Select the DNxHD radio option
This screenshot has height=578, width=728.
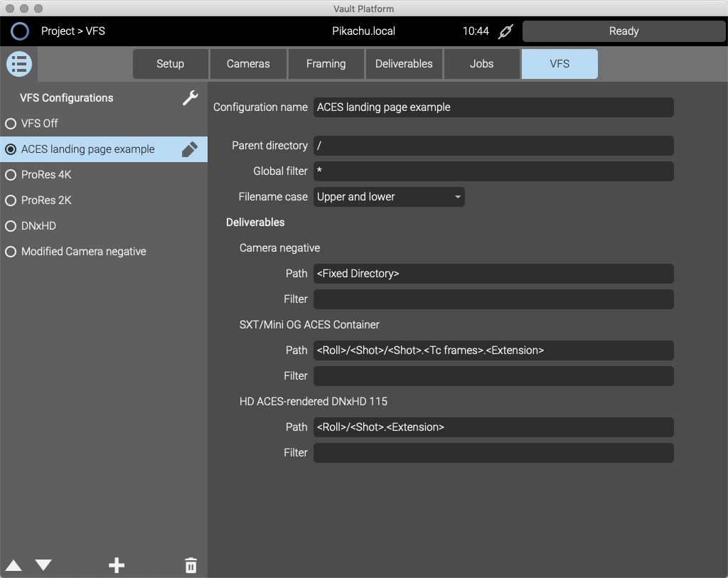(11, 226)
